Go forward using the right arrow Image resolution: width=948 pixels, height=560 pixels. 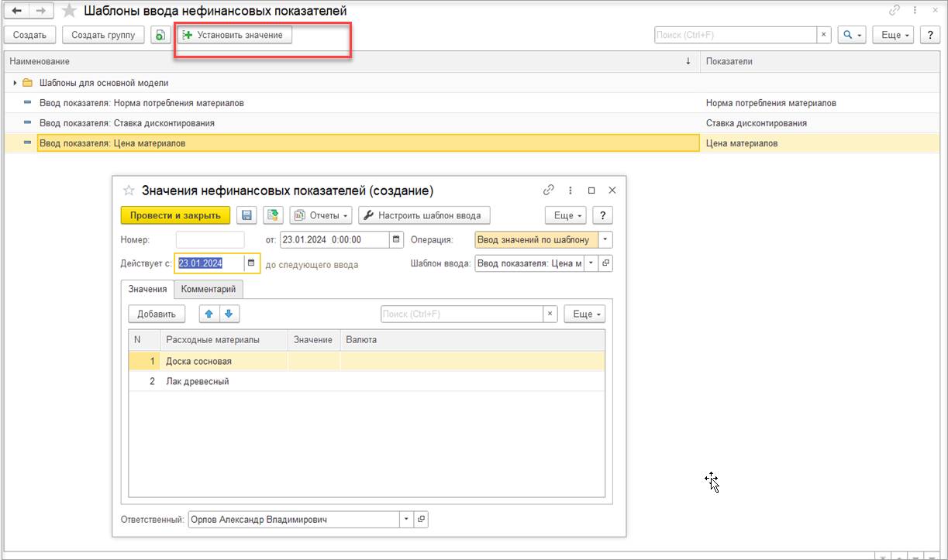(41, 11)
